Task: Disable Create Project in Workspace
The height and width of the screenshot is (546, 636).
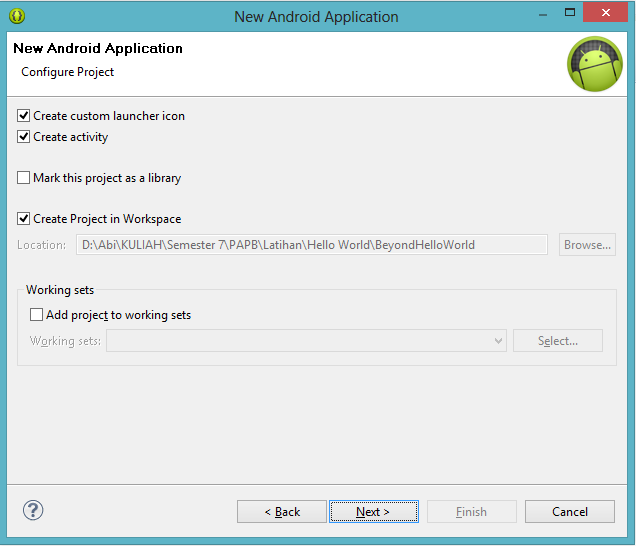Action: (x=24, y=219)
